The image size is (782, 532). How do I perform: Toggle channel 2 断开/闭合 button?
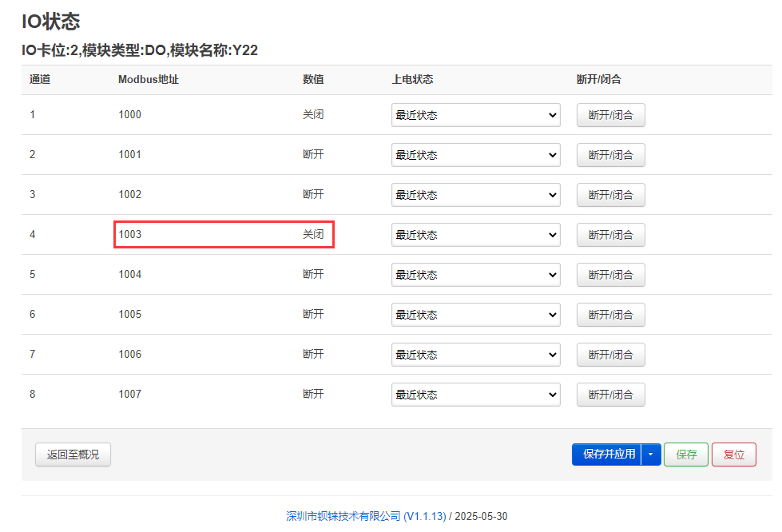pyautogui.click(x=610, y=155)
